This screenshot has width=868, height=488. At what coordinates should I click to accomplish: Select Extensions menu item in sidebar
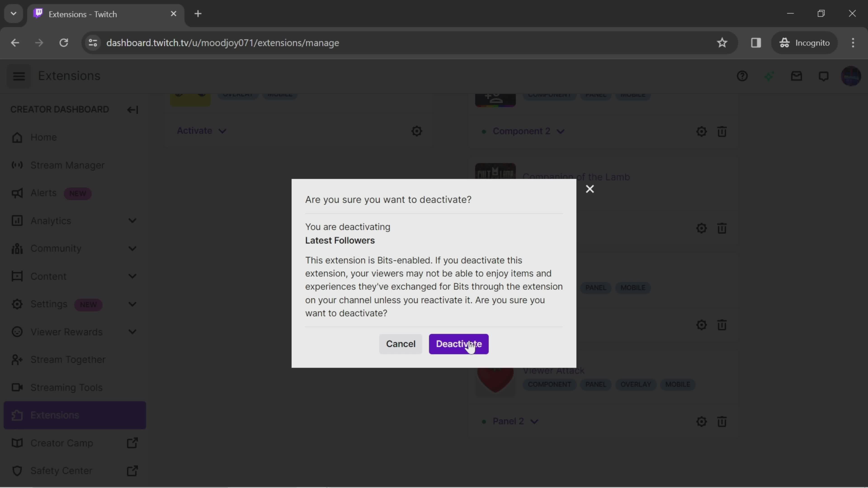pos(54,415)
